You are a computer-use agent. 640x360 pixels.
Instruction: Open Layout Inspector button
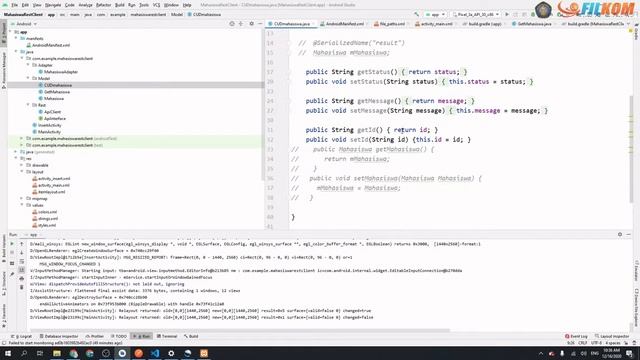tap(612, 336)
